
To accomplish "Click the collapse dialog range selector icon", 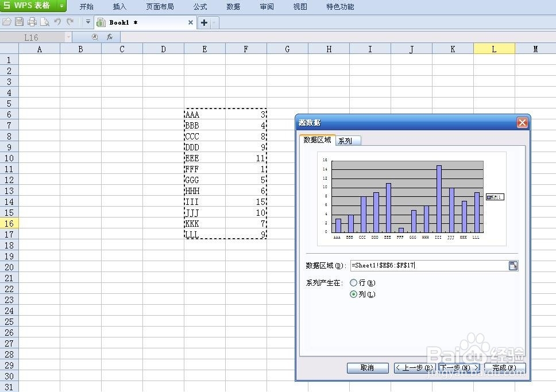I will tap(513, 266).
